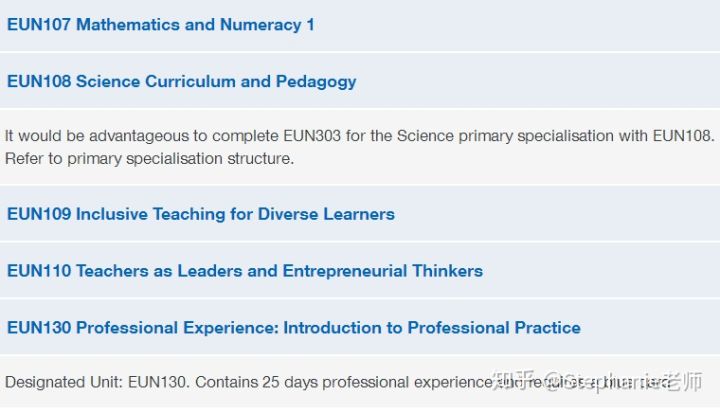The width and height of the screenshot is (720, 413).
Task: Click the word 'Pedagogy' in EUN108 title
Action: coord(316,82)
